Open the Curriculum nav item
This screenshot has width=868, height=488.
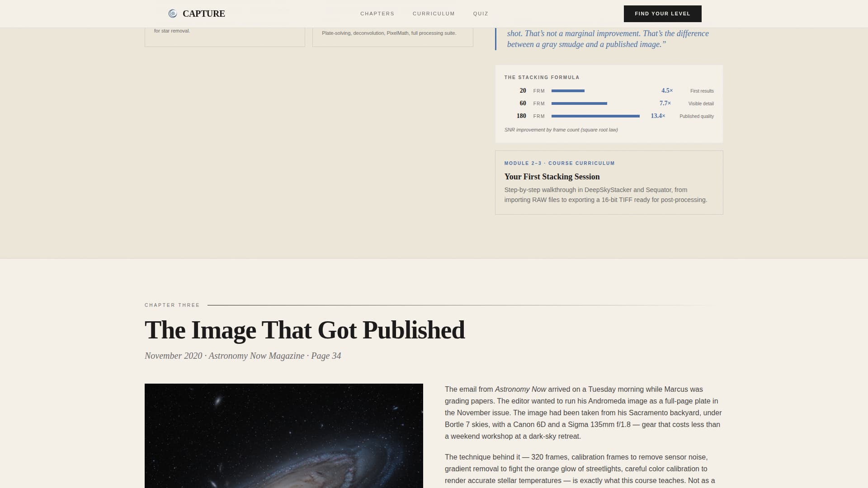point(434,14)
